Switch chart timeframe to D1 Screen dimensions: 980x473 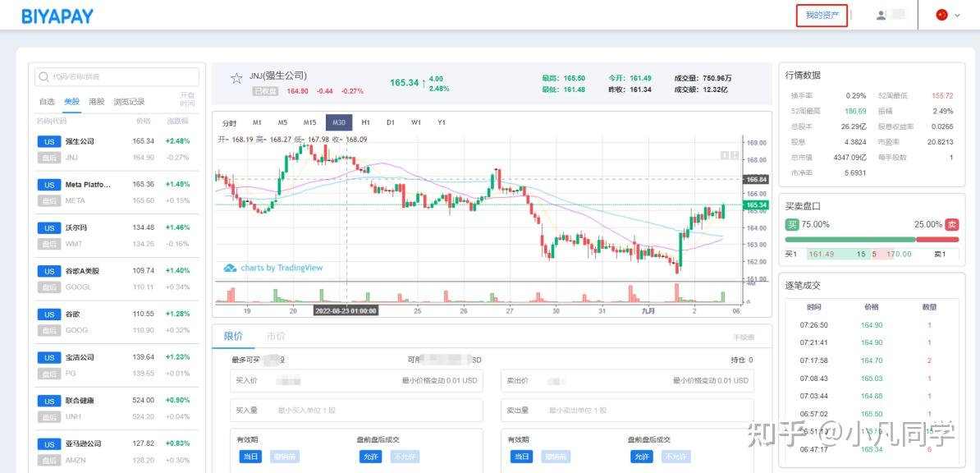tap(391, 121)
